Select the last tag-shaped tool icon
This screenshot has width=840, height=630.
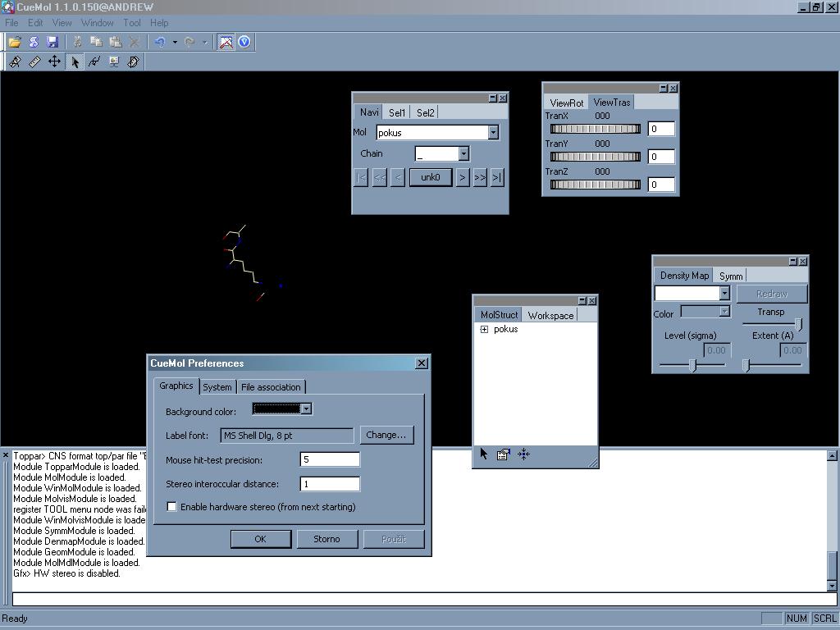tap(134, 62)
